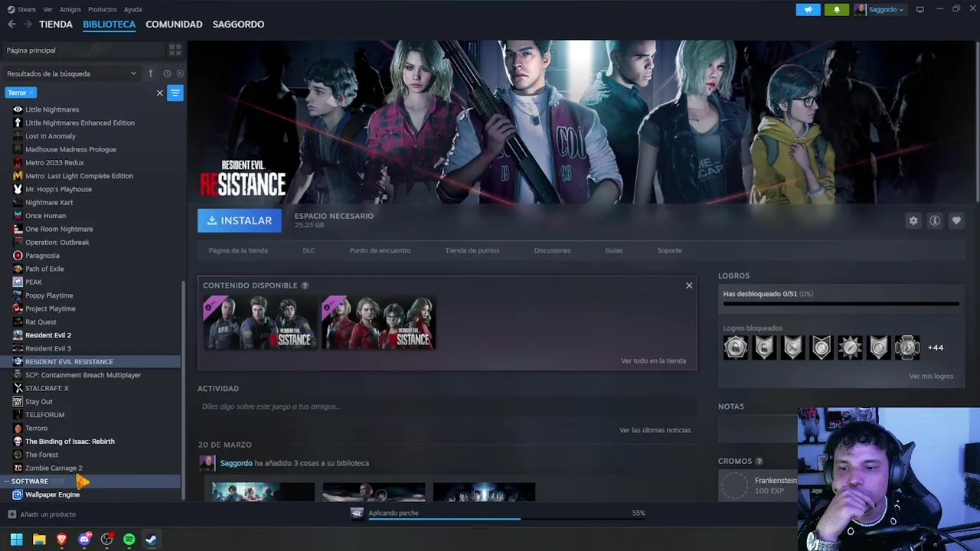980x551 pixels.
Task: Toggle the advanced filters button
Action: tap(175, 93)
